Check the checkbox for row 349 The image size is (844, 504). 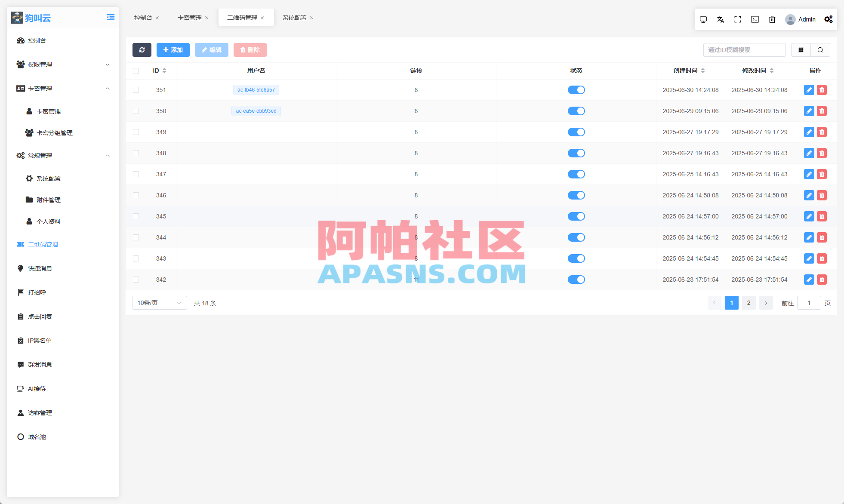click(136, 132)
